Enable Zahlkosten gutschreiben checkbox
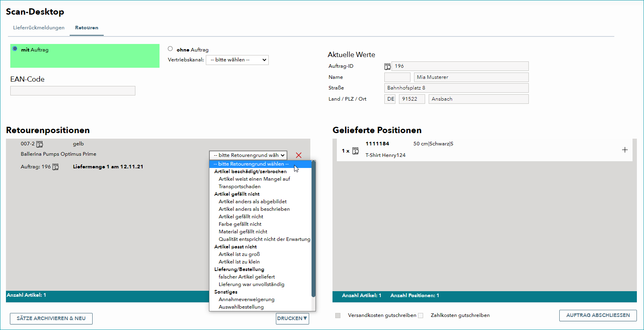The width and height of the screenshot is (644, 330). 420,315
